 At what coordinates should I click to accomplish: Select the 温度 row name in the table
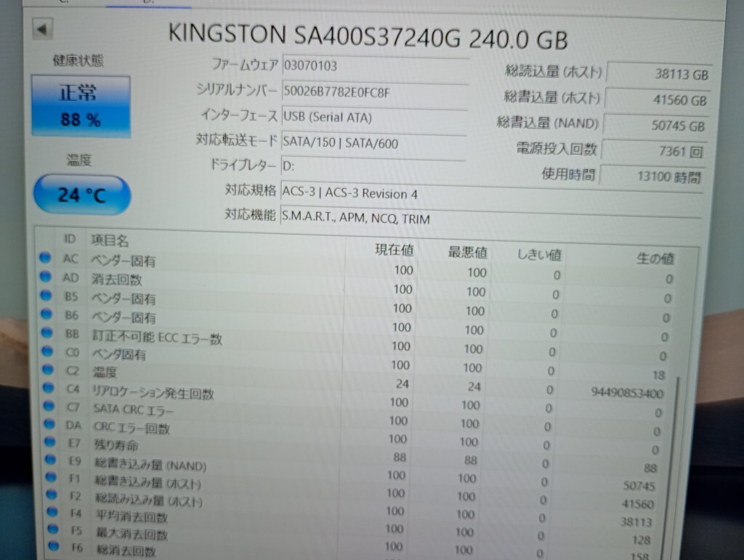tap(105, 372)
